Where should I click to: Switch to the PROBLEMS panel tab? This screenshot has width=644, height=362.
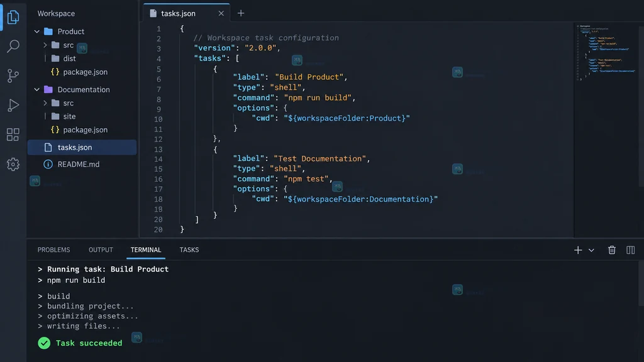pyautogui.click(x=54, y=250)
